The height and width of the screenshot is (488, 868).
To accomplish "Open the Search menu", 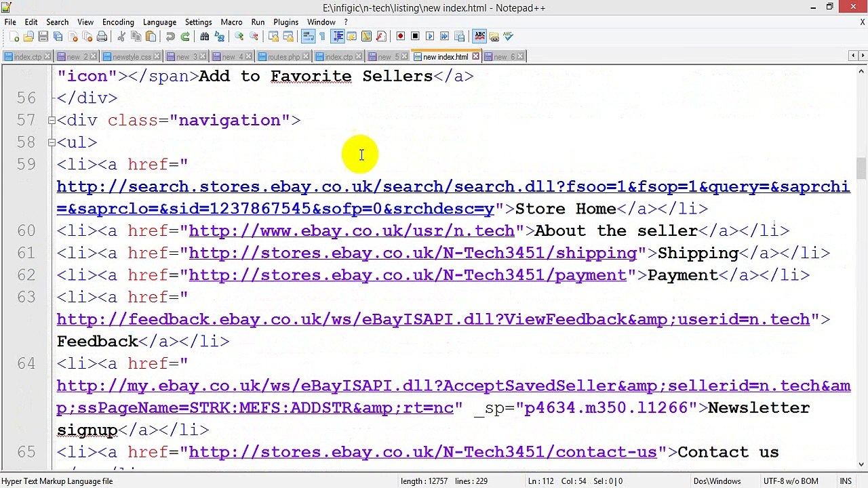I will coord(57,22).
